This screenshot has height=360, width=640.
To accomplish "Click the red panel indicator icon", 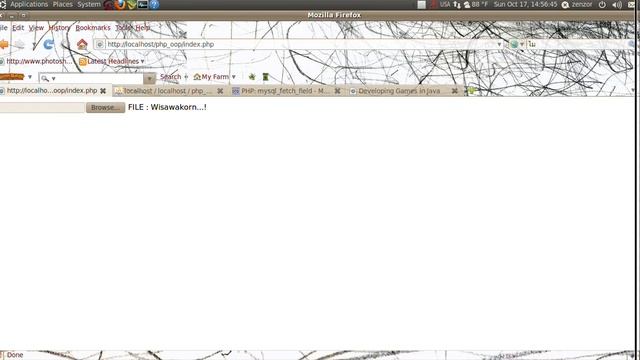I will point(433,4).
